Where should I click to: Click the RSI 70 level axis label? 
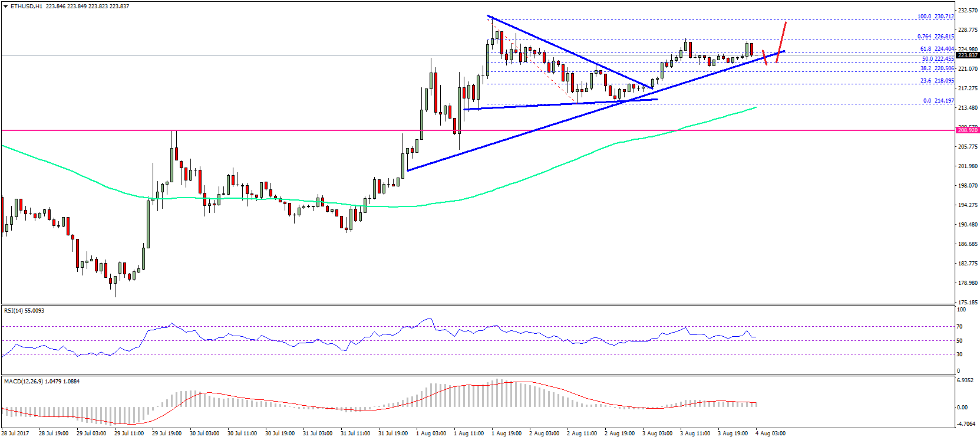tap(960, 326)
